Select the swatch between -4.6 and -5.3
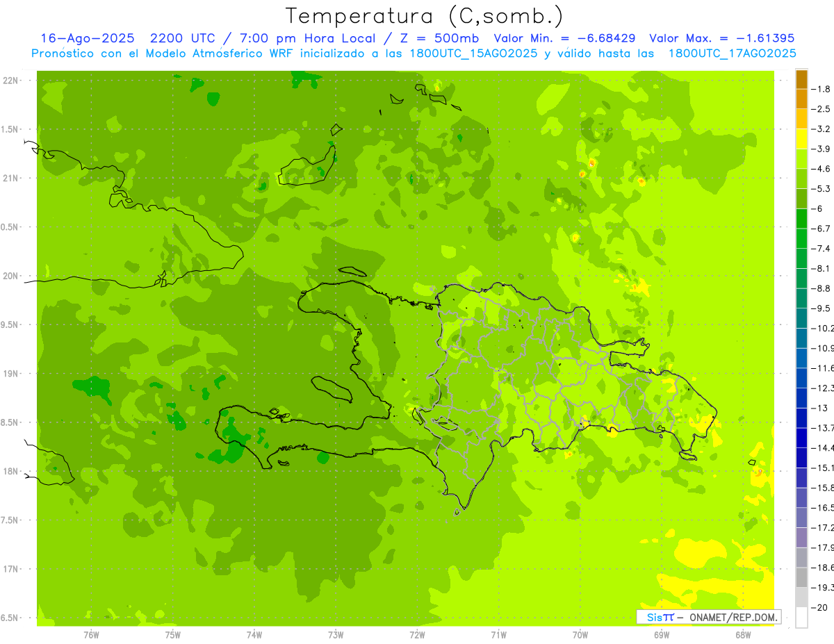The image size is (834, 644). (x=801, y=179)
